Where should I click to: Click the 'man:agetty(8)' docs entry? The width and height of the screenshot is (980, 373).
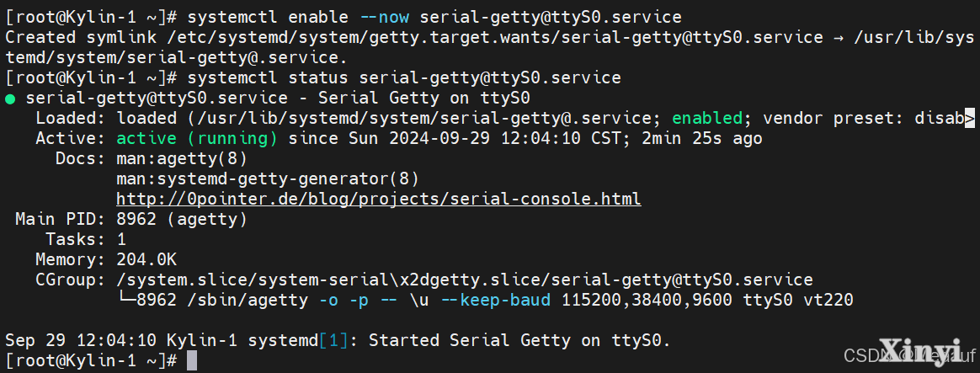[x=182, y=158]
